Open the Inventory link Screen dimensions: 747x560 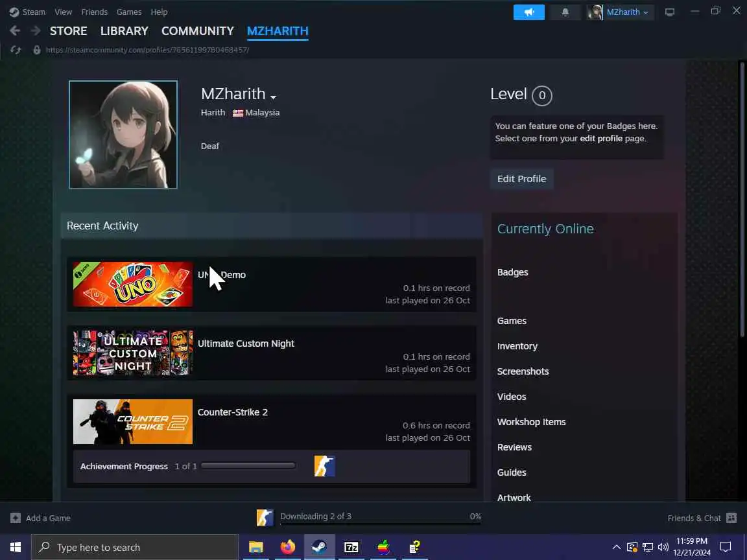tap(517, 346)
